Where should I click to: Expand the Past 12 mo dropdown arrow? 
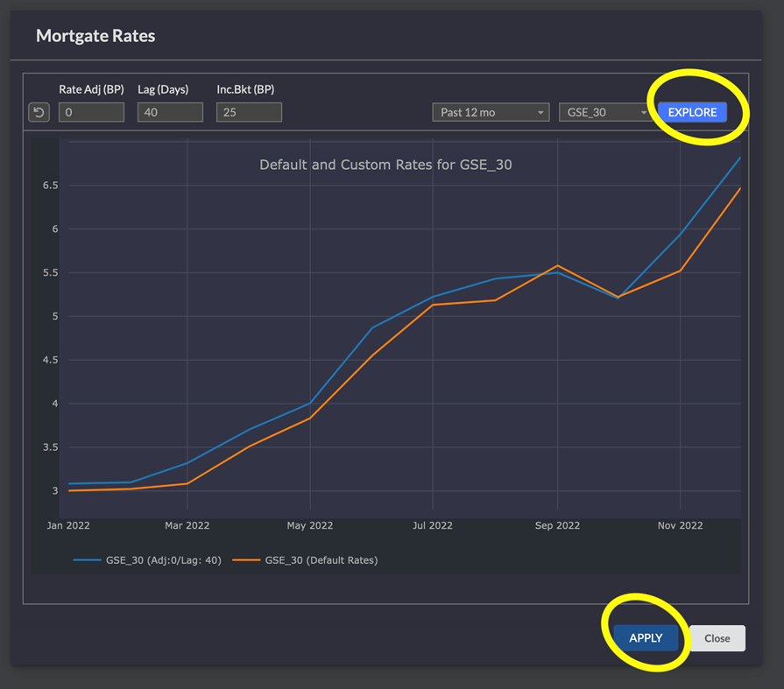[x=541, y=112]
